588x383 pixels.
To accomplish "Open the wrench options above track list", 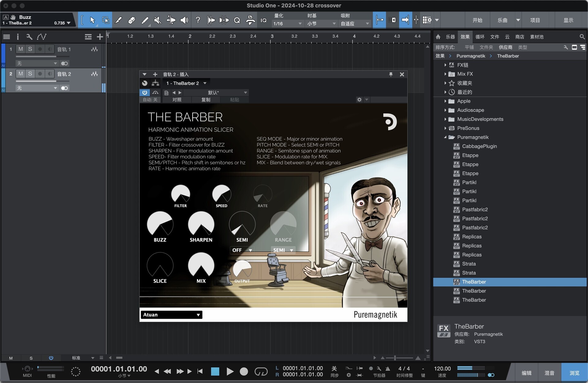I will pyautogui.click(x=29, y=37).
